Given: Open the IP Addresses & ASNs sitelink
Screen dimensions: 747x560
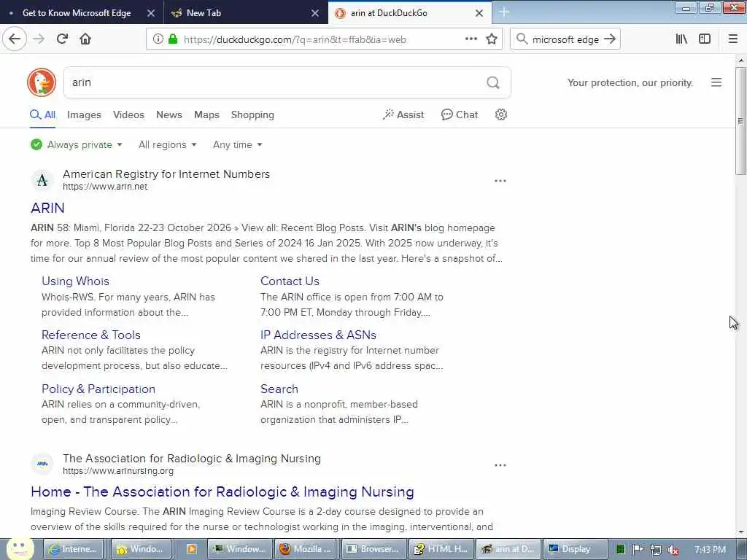Looking at the screenshot, I should pyautogui.click(x=318, y=335).
